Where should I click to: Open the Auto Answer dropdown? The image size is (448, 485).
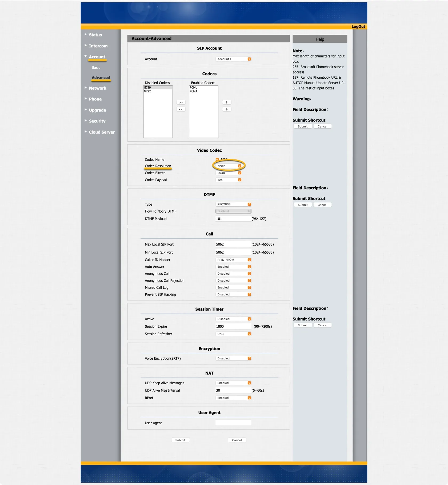tap(233, 267)
